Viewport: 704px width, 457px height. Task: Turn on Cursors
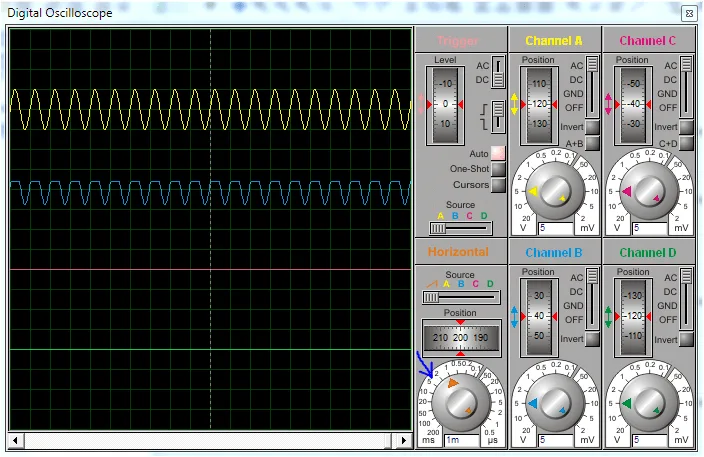click(498, 185)
